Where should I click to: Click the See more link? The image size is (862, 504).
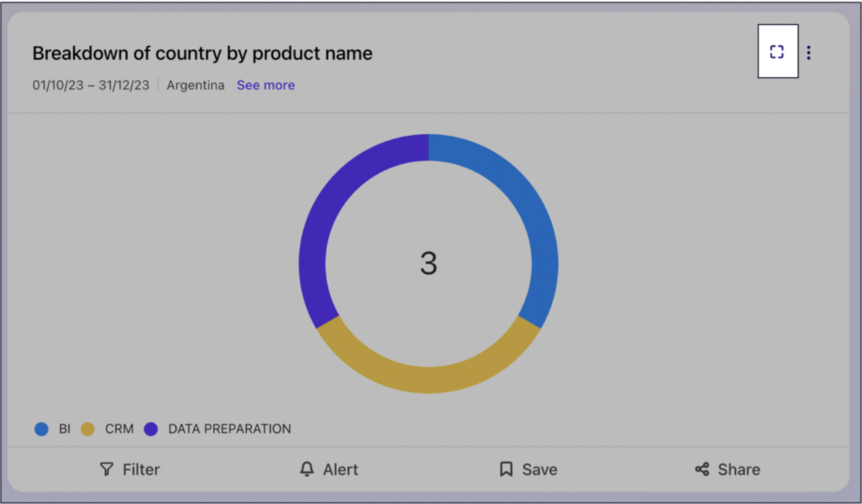(x=265, y=85)
